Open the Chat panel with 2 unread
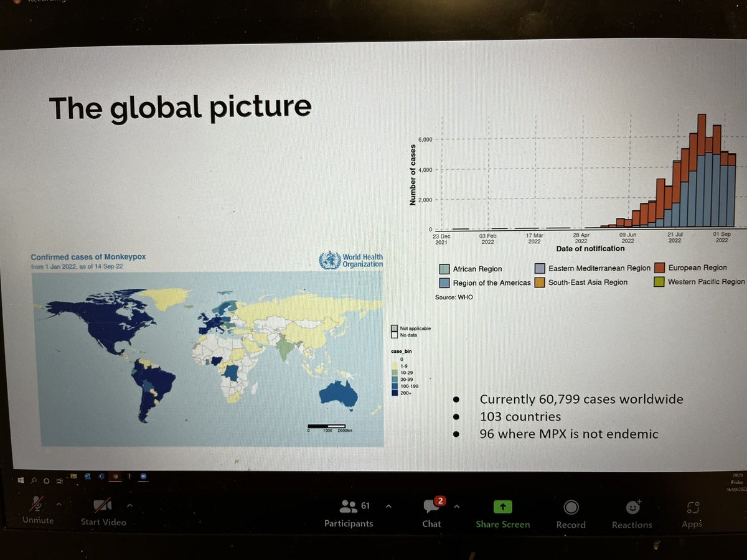The height and width of the screenshot is (560, 747). pyautogui.click(x=432, y=513)
